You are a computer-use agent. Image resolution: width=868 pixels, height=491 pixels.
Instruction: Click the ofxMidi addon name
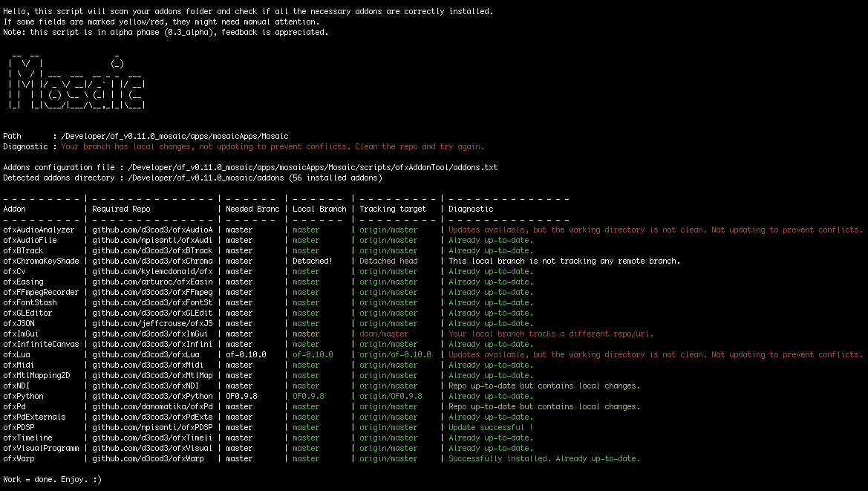point(19,365)
